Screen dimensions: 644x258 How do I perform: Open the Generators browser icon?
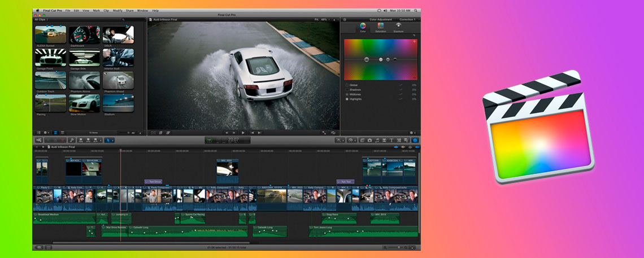(398, 140)
